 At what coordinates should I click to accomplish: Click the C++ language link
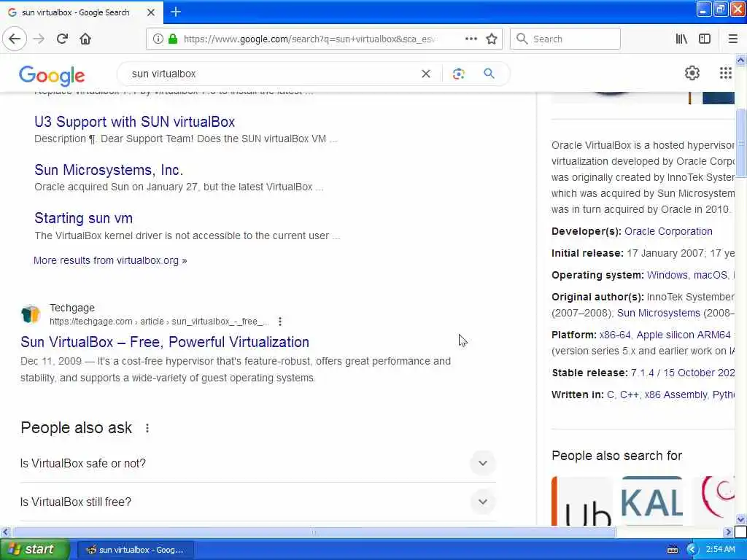629,394
